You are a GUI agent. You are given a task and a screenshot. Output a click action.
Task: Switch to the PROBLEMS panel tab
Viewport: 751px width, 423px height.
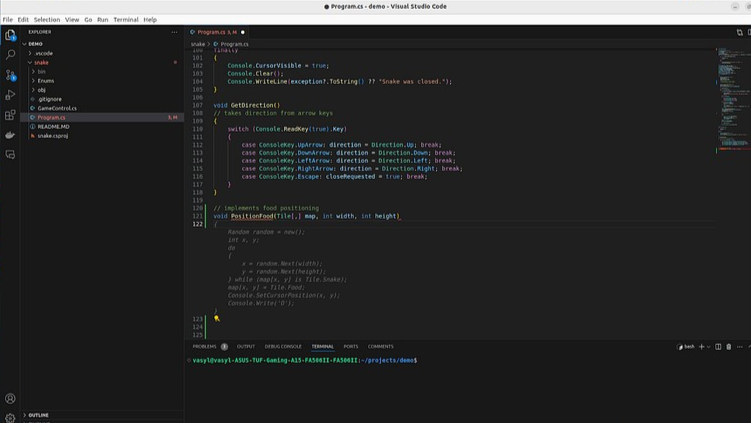click(205, 347)
